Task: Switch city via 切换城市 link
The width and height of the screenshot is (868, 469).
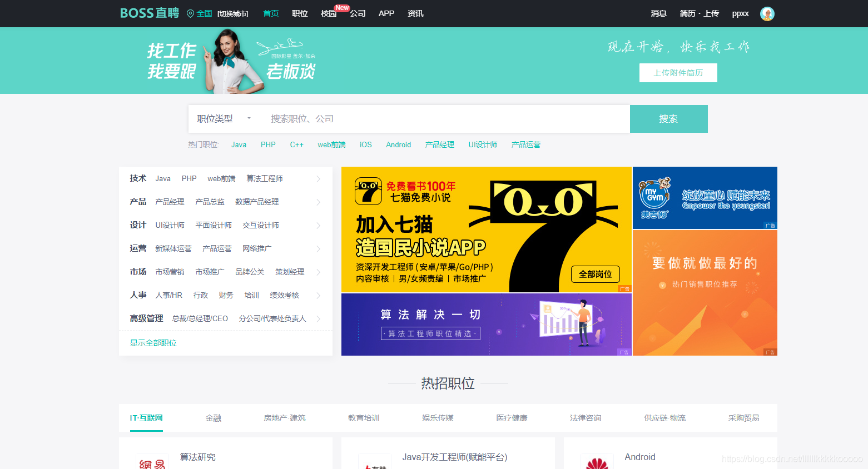Action: [232, 14]
